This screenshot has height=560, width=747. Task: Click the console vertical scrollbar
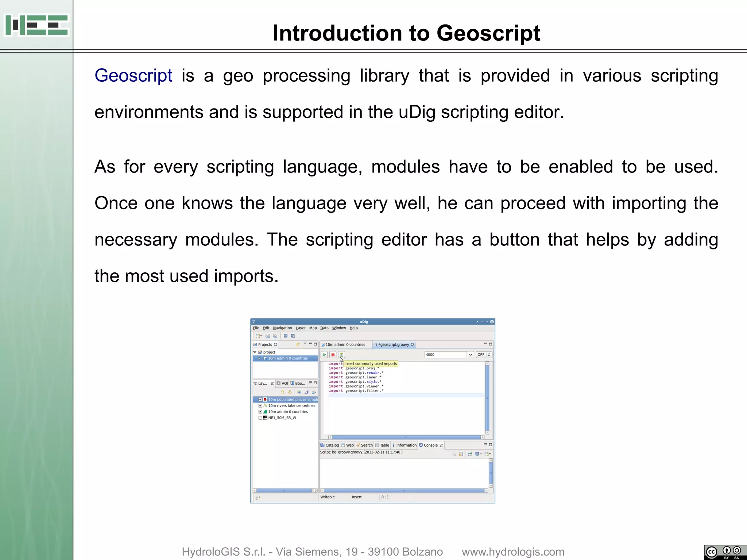tap(491, 473)
